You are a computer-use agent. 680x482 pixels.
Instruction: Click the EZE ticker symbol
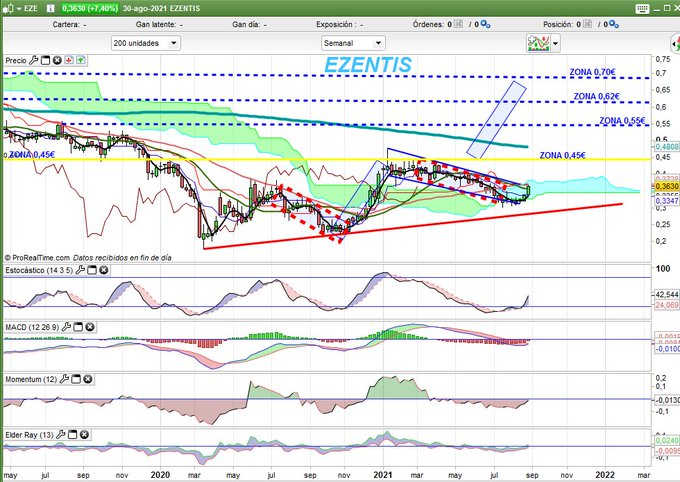(30, 8)
